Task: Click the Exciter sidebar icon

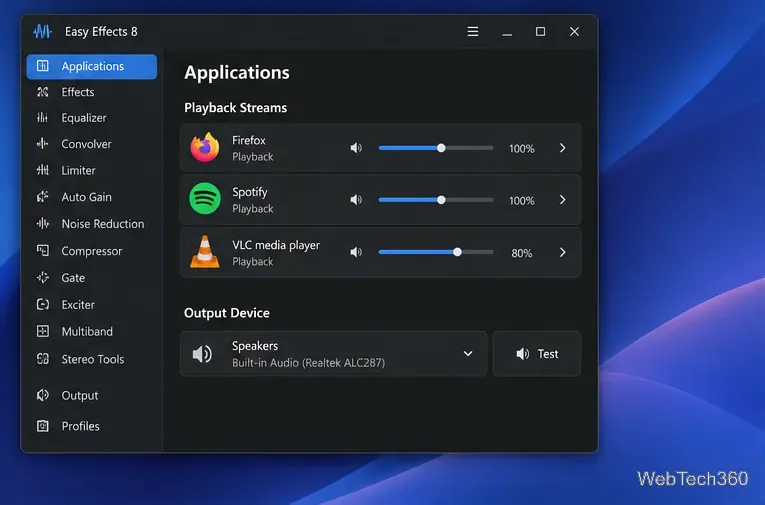Action: [x=43, y=304]
